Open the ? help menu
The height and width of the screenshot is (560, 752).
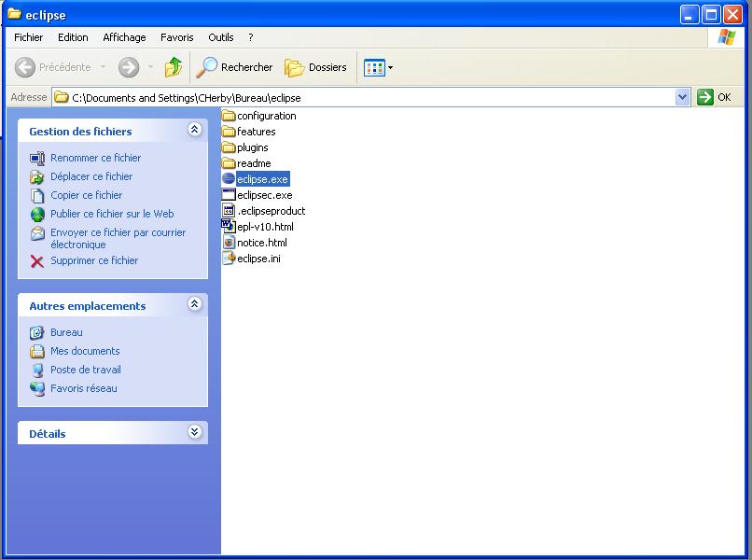tap(251, 37)
